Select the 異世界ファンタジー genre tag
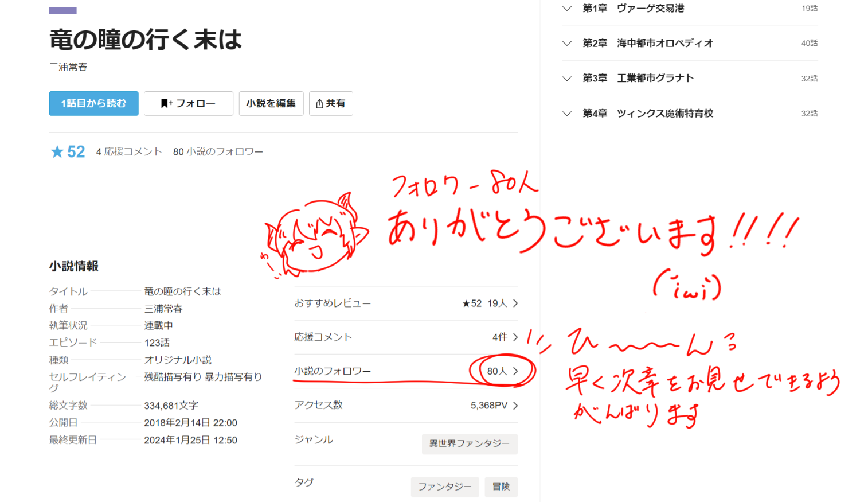The width and height of the screenshot is (868, 502). (x=469, y=443)
